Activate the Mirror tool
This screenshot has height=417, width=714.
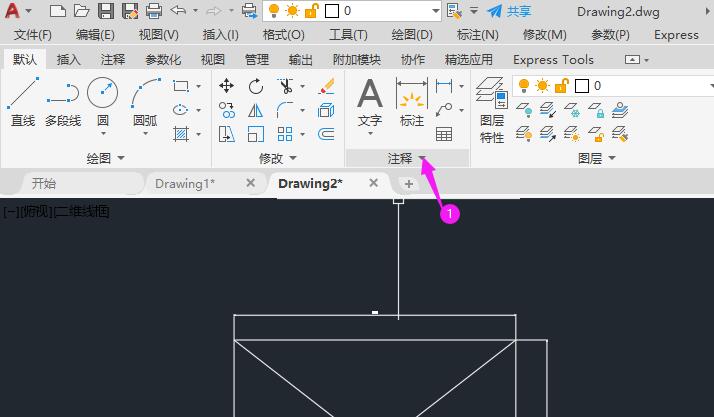[x=255, y=110]
